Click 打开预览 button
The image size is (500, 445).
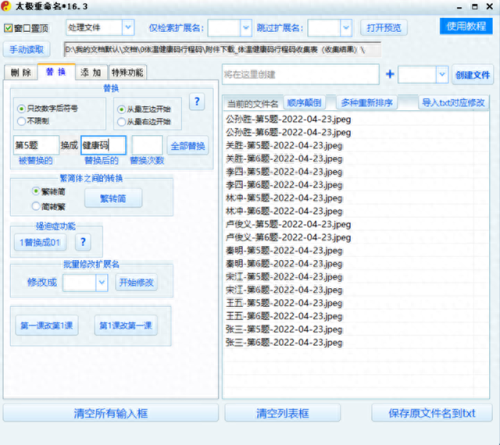pyautogui.click(x=384, y=28)
